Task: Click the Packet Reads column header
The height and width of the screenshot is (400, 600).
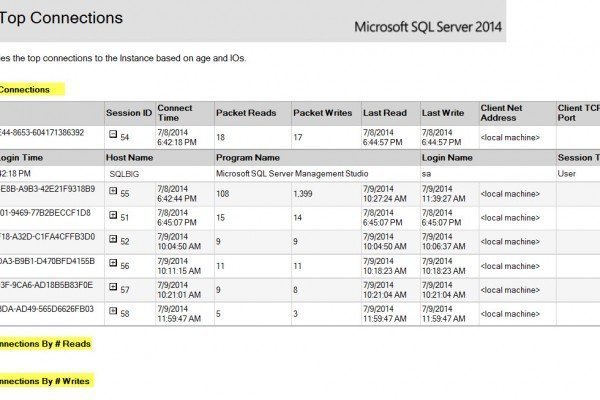Action: (246, 113)
